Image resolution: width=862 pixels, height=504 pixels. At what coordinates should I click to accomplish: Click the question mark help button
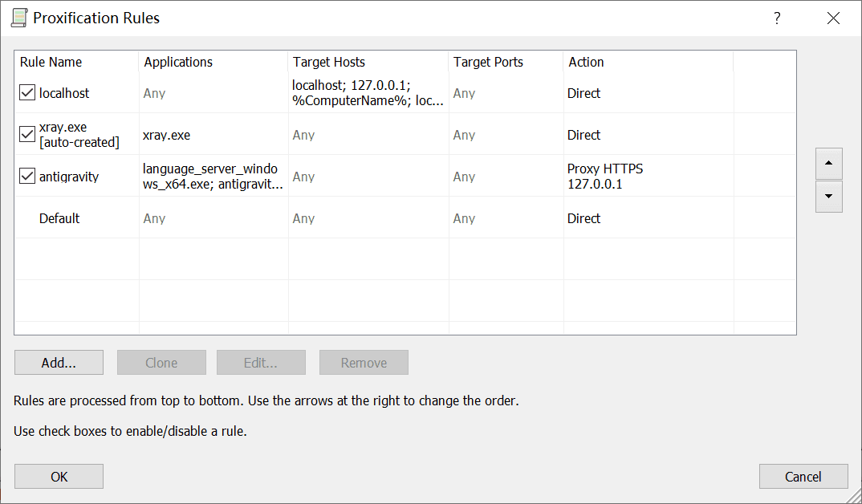click(x=776, y=18)
